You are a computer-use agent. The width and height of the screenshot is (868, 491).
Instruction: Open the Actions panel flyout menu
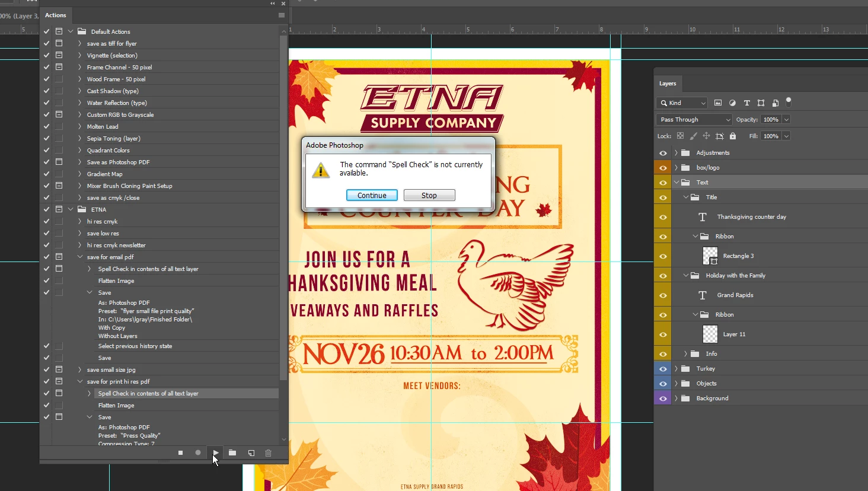[282, 15]
